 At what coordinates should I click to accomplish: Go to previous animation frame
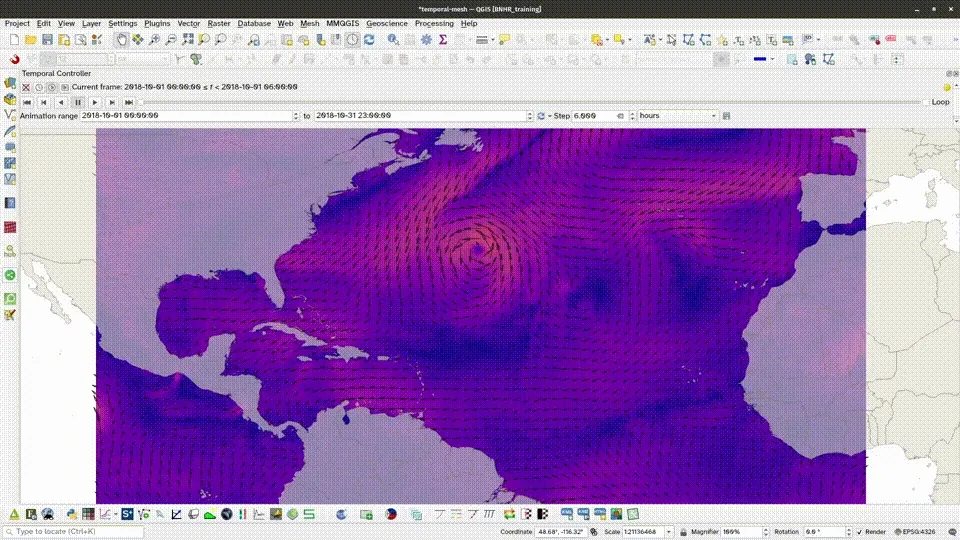click(44, 103)
